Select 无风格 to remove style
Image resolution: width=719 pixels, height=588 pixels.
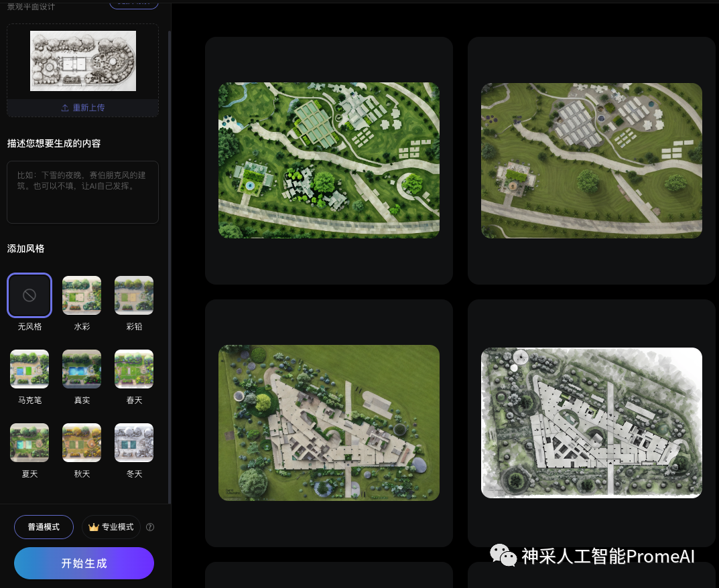[x=29, y=295]
